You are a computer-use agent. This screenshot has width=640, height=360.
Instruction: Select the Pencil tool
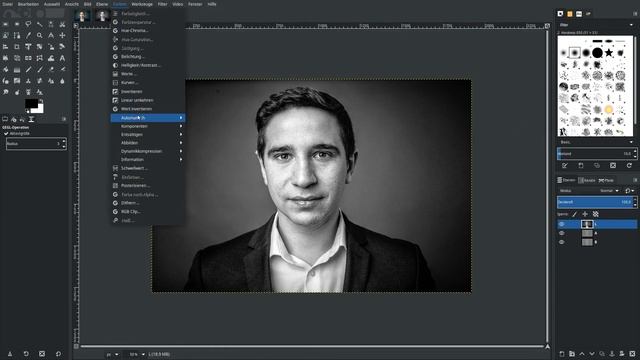(28, 70)
